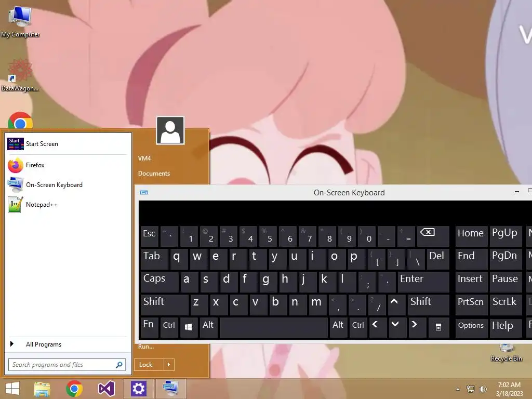Open Run... from Start menu

click(x=146, y=347)
